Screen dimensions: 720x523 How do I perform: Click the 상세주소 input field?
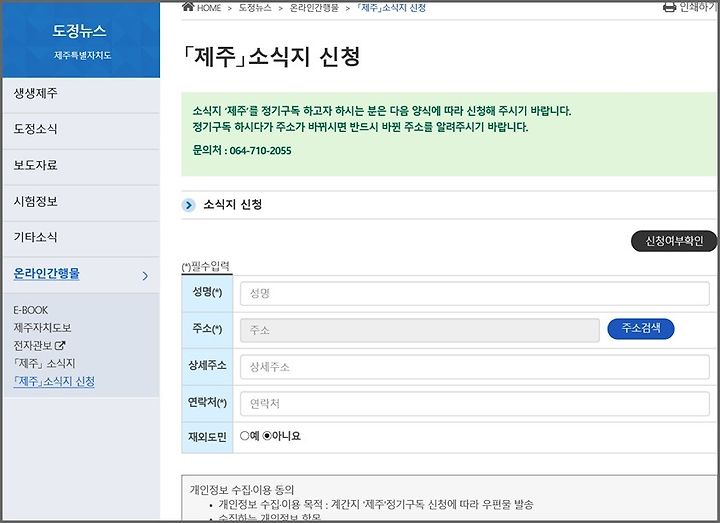tap(474, 367)
